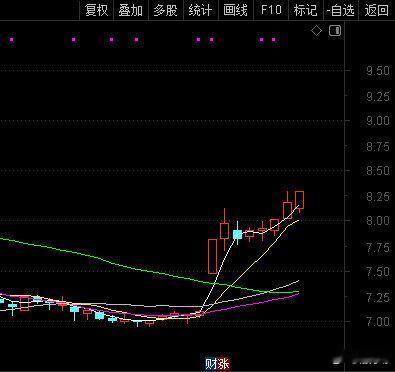Viewport: 395px width, 372px height.
Task: Click the 9.00 price axis label
Action: (378, 121)
